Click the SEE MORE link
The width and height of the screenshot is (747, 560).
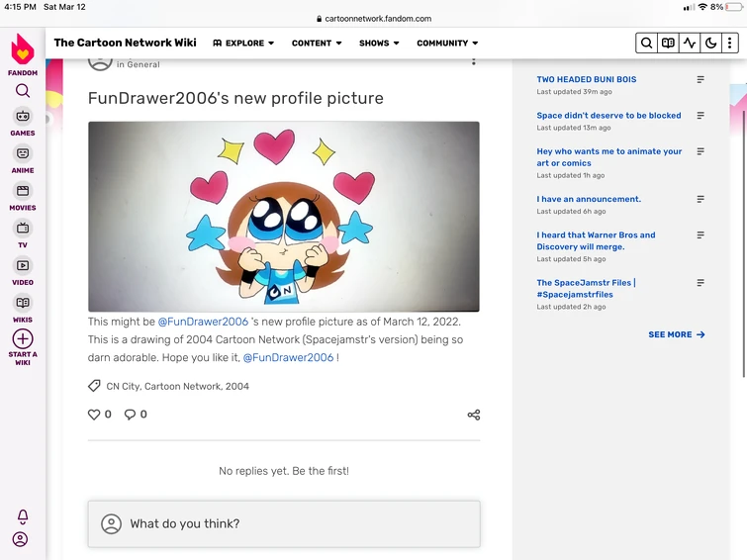pos(677,334)
